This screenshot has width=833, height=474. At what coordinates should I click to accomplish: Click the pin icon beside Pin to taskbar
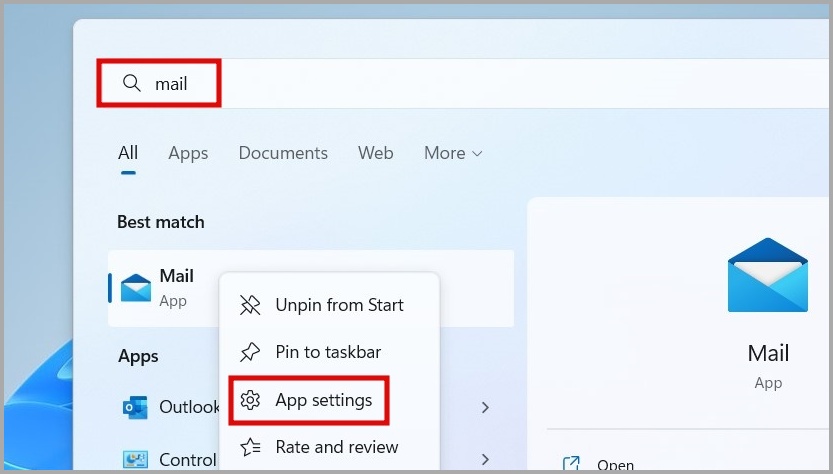250,352
